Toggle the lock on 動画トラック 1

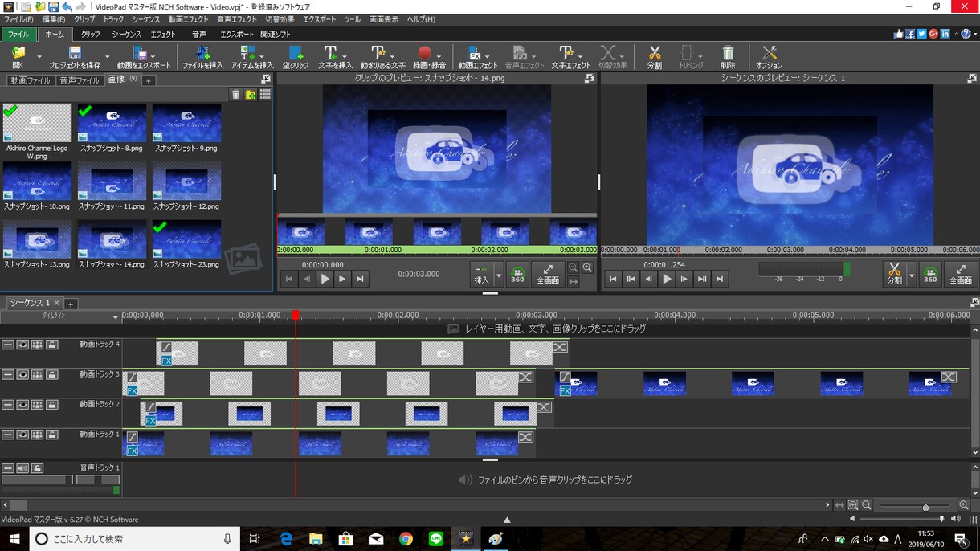point(52,435)
